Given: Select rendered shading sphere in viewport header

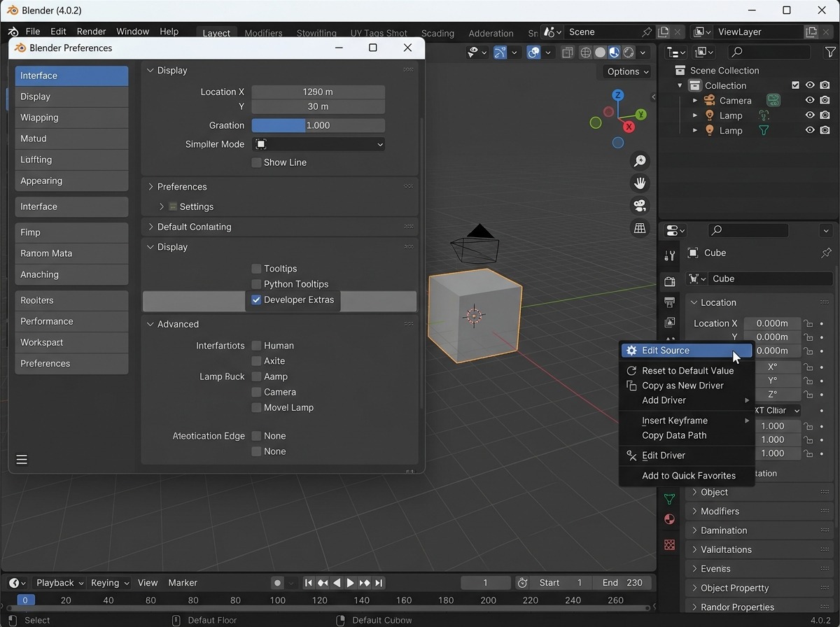Looking at the screenshot, I should (x=629, y=52).
